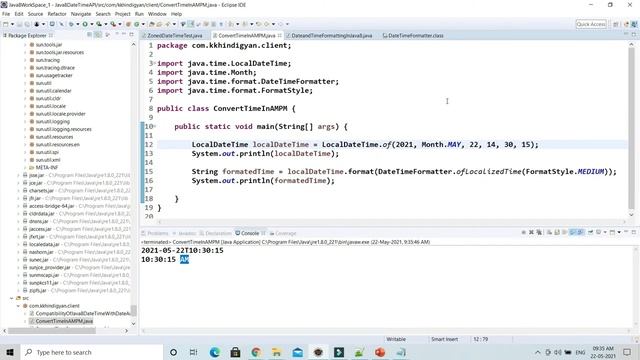The width and height of the screenshot is (640, 360).
Task: Expand the charsets.jar library node
Action: coord(19,191)
